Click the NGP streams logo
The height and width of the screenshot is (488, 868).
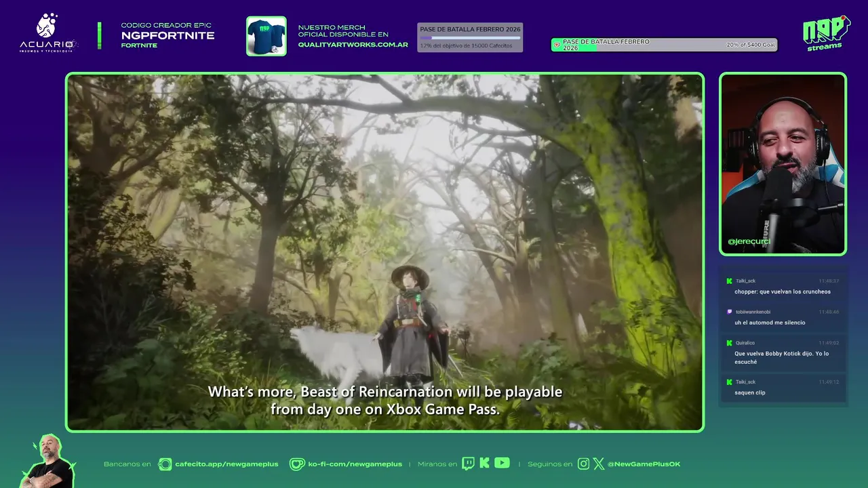tap(826, 33)
